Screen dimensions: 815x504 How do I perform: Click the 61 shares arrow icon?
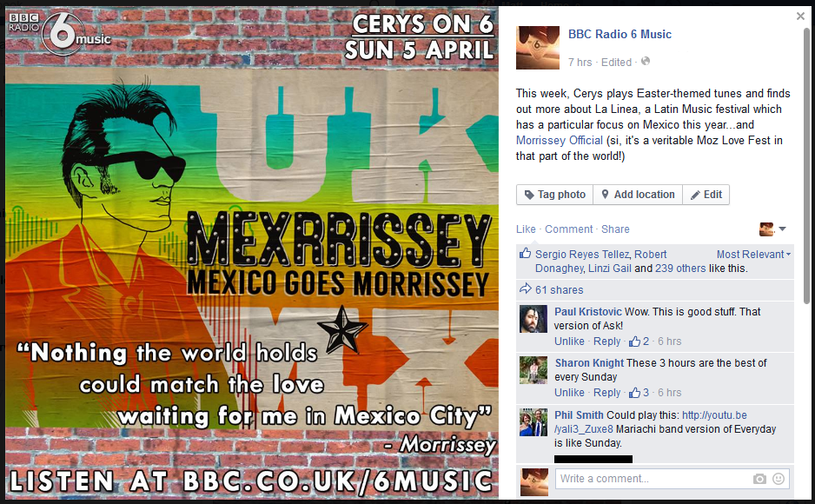click(x=526, y=288)
